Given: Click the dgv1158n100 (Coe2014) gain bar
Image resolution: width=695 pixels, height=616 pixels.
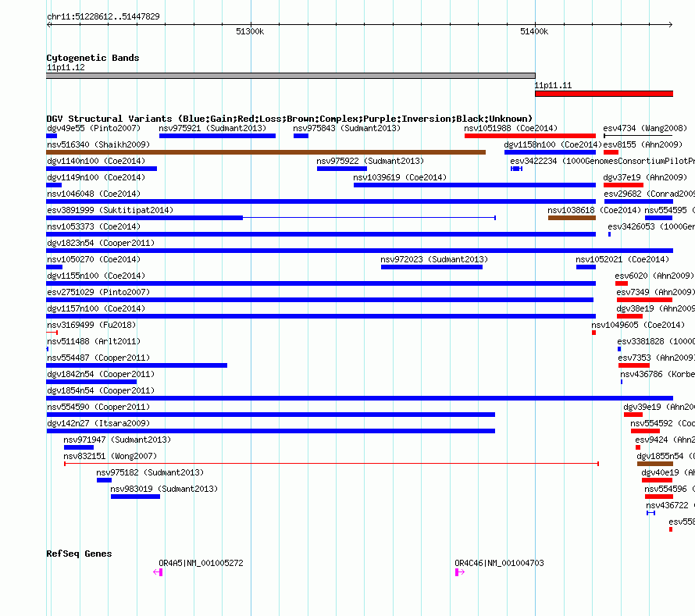Looking at the screenshot, I should coord(550,152).
